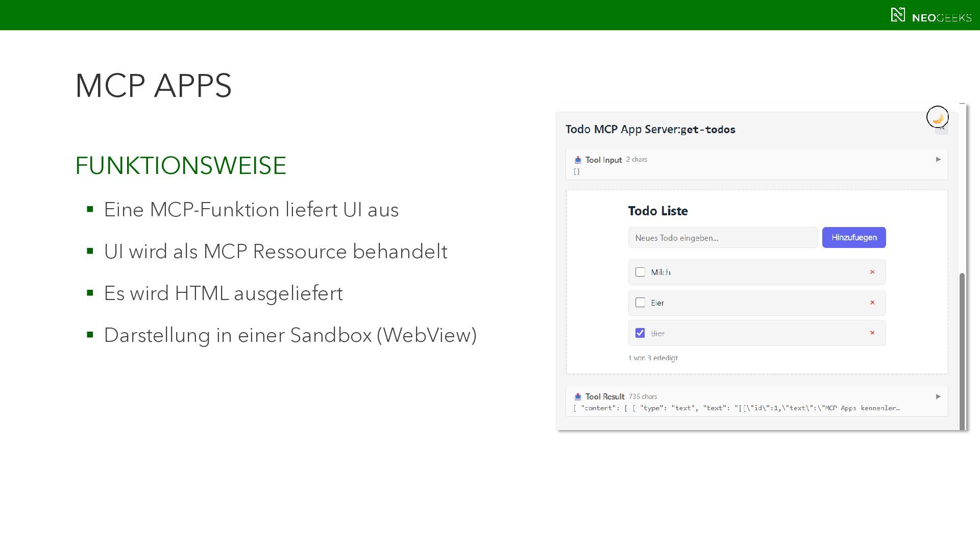This screenshot has height=551, width=980.
Task: Click the Todo MCP App Server:get-todos title
Action: coord(650,130)
